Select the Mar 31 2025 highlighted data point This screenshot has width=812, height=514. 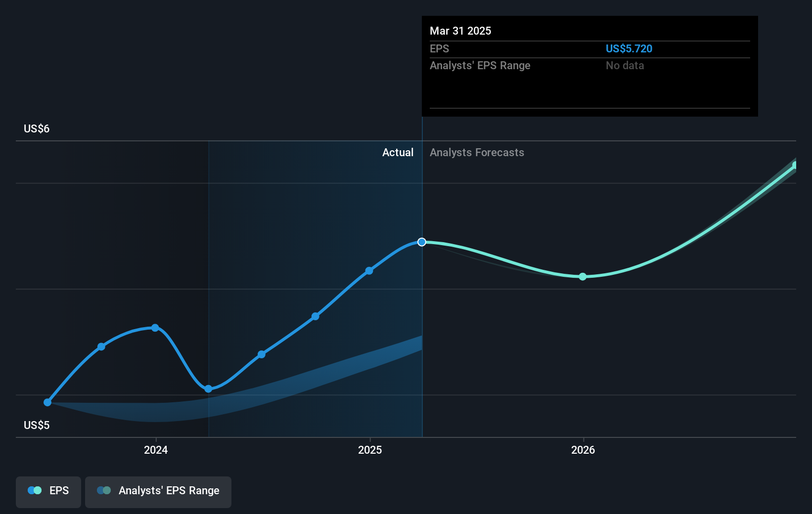(422, 242)
